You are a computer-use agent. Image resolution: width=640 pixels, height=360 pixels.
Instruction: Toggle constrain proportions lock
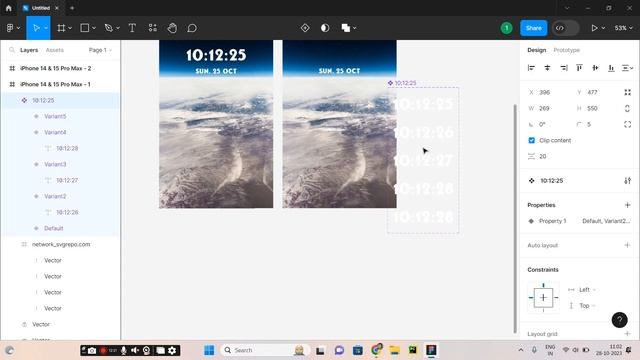627,108
